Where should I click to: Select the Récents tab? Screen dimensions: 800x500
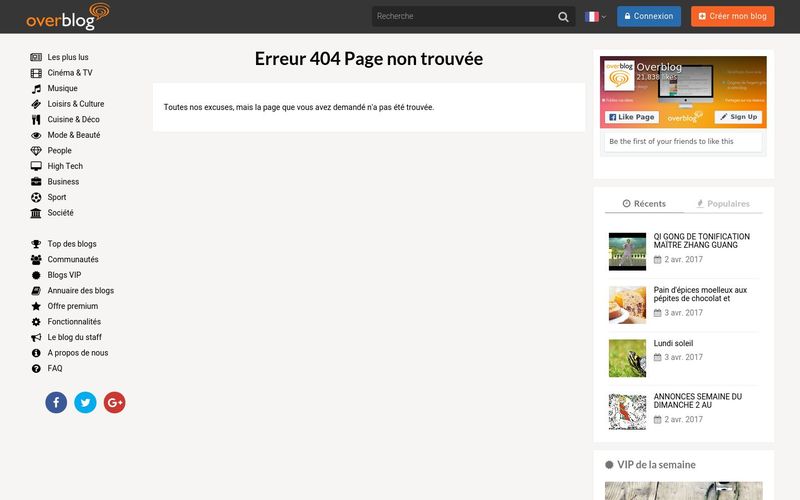tap(644, 203)
